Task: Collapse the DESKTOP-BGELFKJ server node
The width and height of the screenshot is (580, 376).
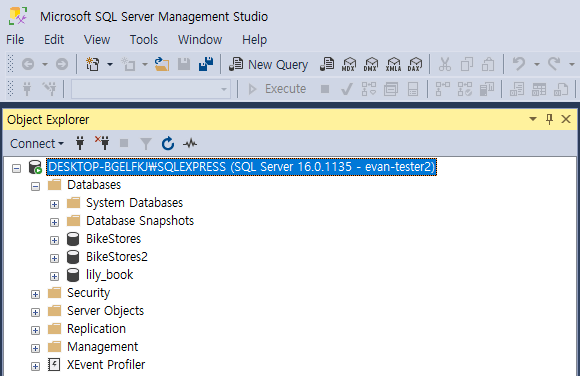Action: tap(16, 168)
